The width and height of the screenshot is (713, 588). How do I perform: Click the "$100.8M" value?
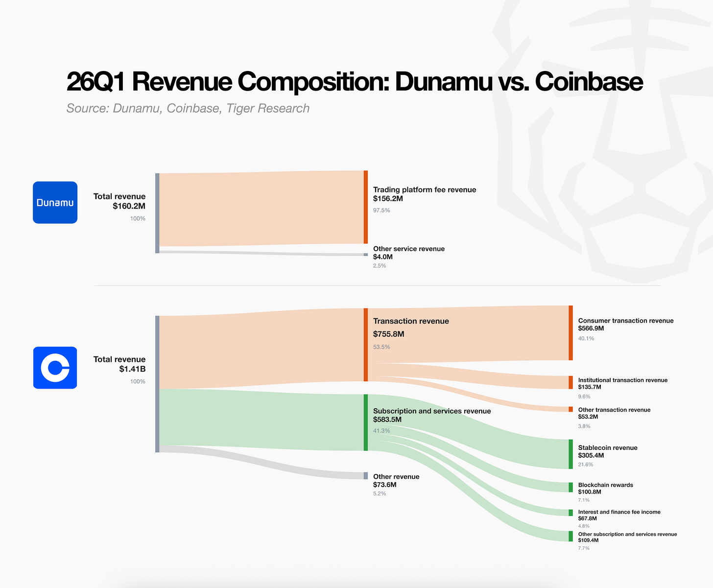pyautogui.click(x=590, y=492)
